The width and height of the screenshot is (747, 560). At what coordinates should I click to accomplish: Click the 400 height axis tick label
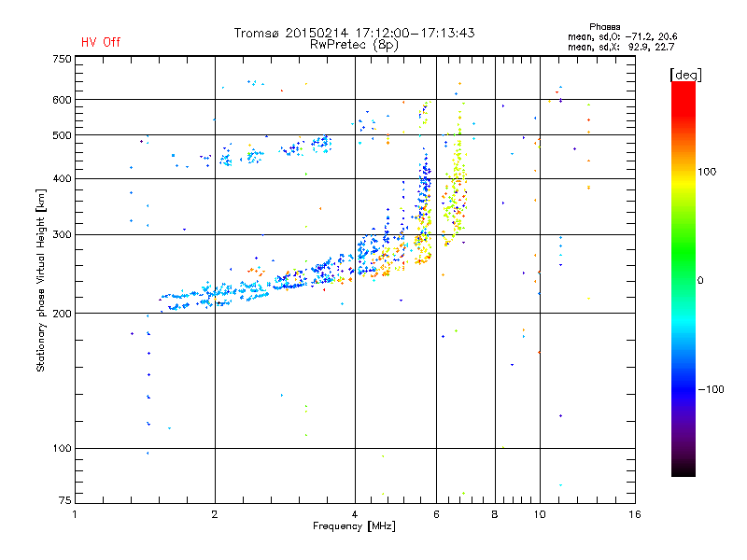pyautogui.click(x=62, y=179)
